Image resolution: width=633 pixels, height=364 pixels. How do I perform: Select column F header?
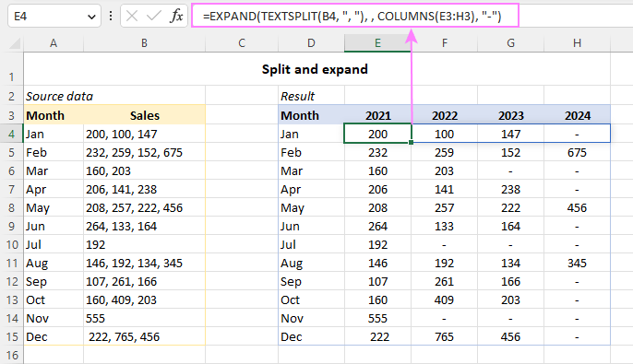(444, 43)
